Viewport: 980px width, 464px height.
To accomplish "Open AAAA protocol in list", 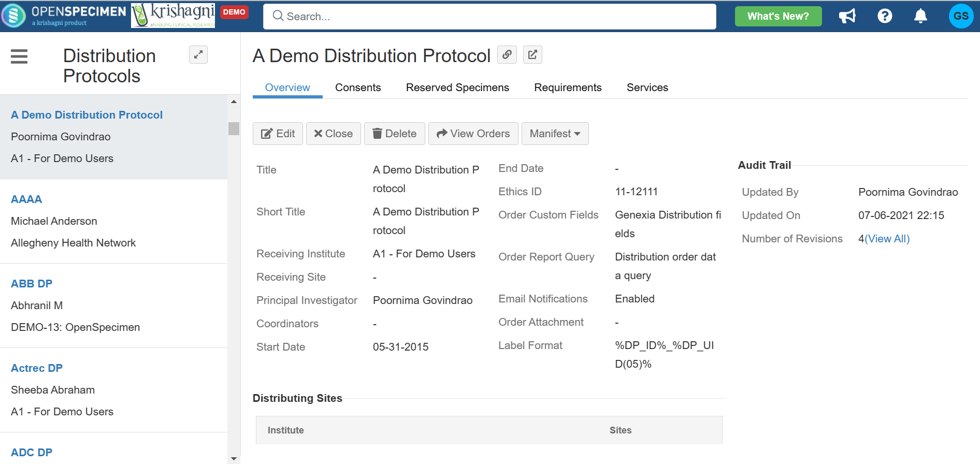I will (x=26, y=199).
